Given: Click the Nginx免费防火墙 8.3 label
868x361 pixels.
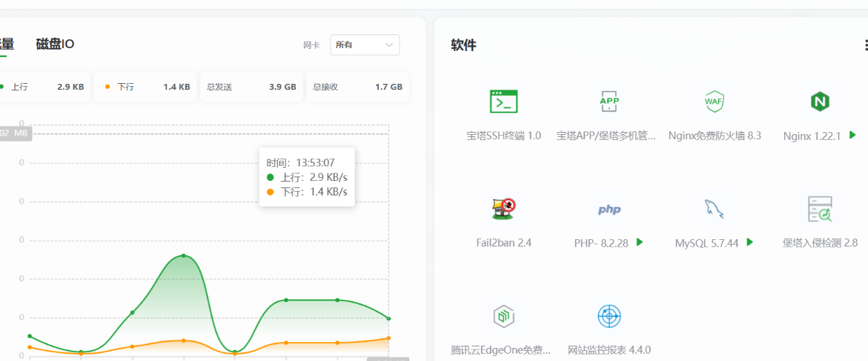Looking at the screenshot, I should coord(715,136).
